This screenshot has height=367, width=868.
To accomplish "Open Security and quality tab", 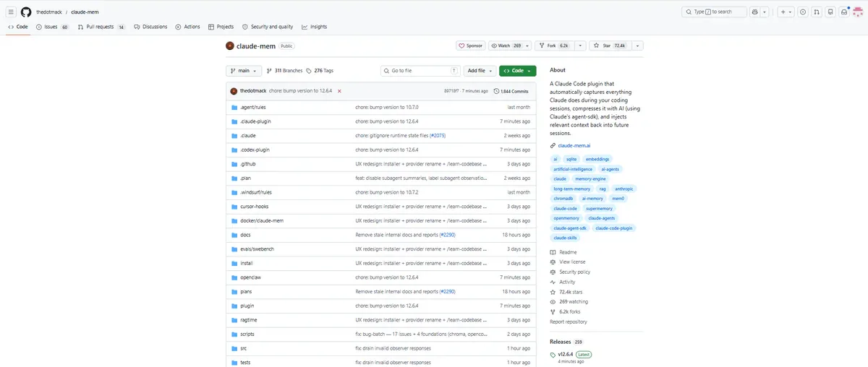I will pyautogui.click(x=268, y=27).
